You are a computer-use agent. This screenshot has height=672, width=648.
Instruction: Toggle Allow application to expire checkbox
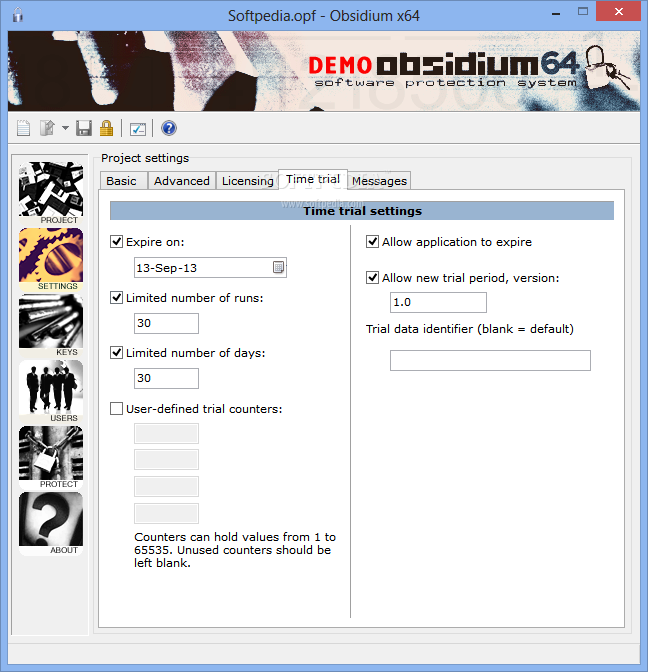pyautogui.click(x=372, y=242)
